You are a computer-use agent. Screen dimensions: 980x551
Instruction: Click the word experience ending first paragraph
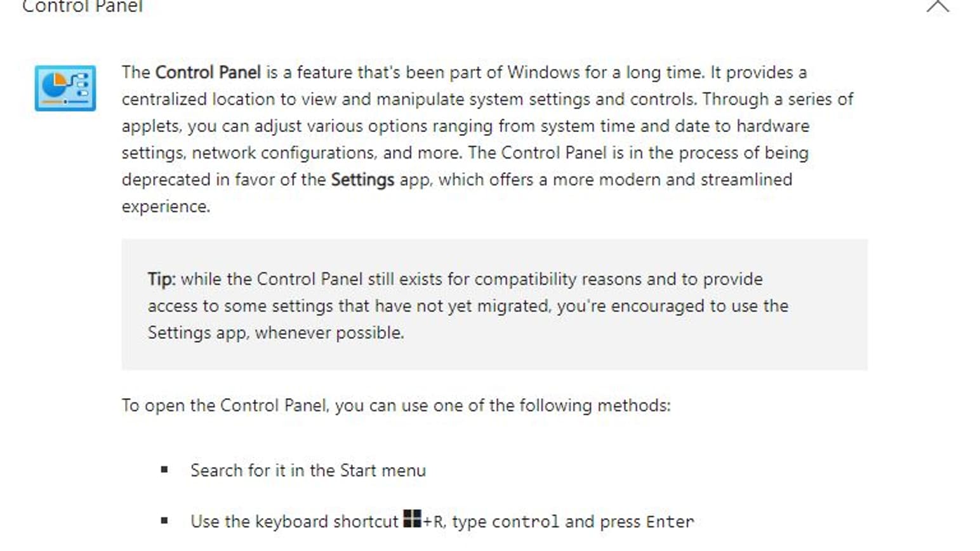tap(164, 207)
